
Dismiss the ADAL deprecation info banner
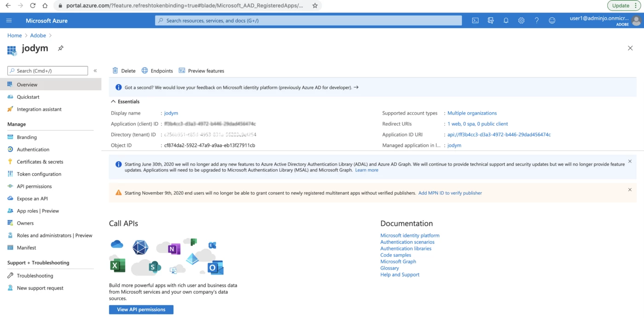pyautogui.click(x=630, y=162)
